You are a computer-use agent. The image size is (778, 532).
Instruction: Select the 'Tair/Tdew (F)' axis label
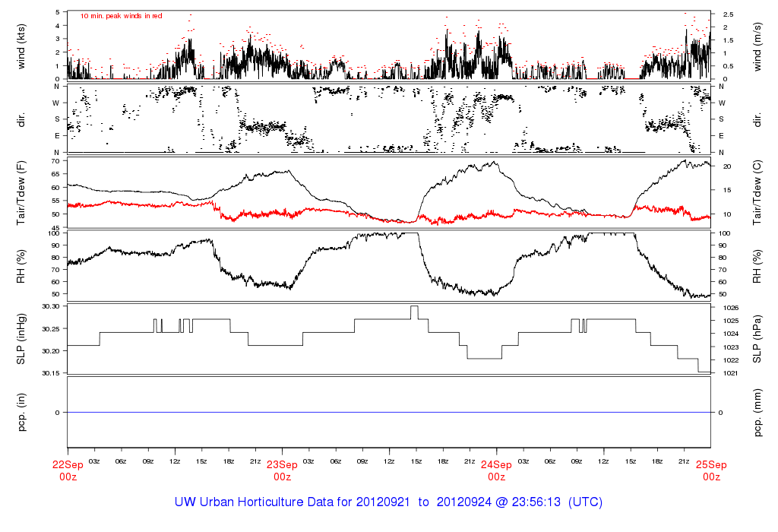(21, 193)
